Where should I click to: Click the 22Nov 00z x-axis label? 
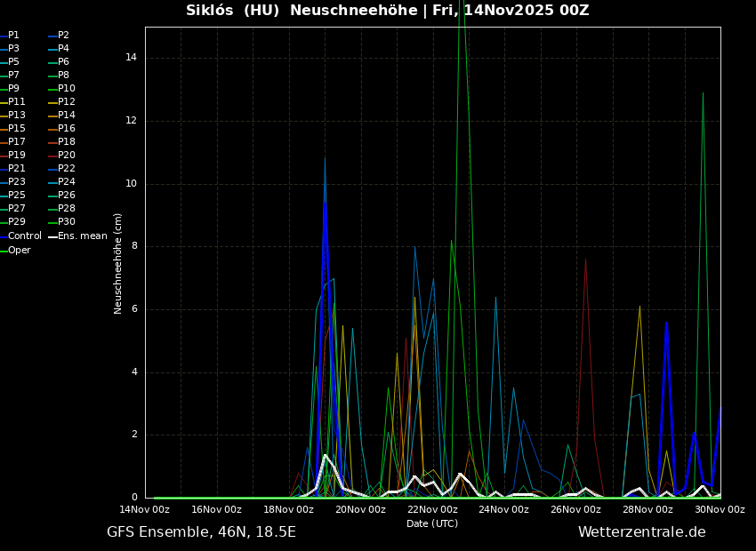click(x=432, y=510)
